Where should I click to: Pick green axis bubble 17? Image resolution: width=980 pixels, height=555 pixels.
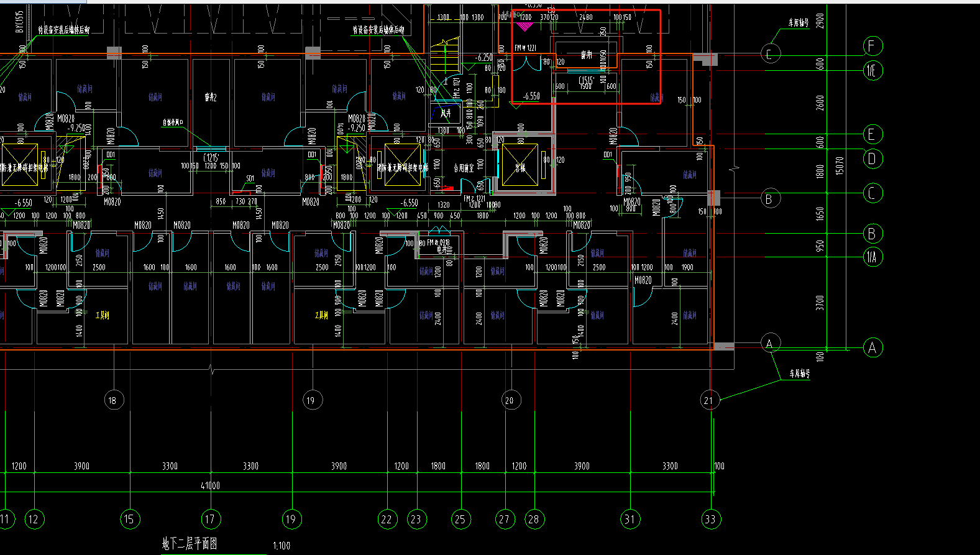coord(210,519)
